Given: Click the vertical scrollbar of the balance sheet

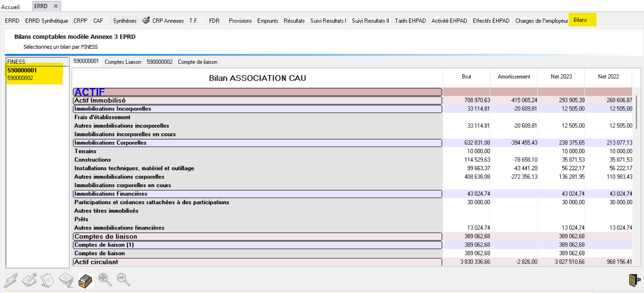Looking at the screenshot, I should click(x=637, y=112).
